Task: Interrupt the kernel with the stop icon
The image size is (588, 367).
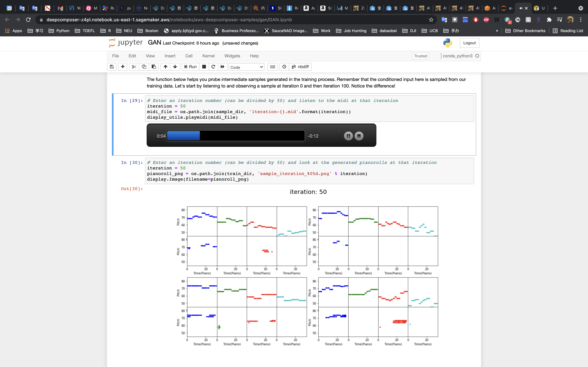Action: [204, 67]
